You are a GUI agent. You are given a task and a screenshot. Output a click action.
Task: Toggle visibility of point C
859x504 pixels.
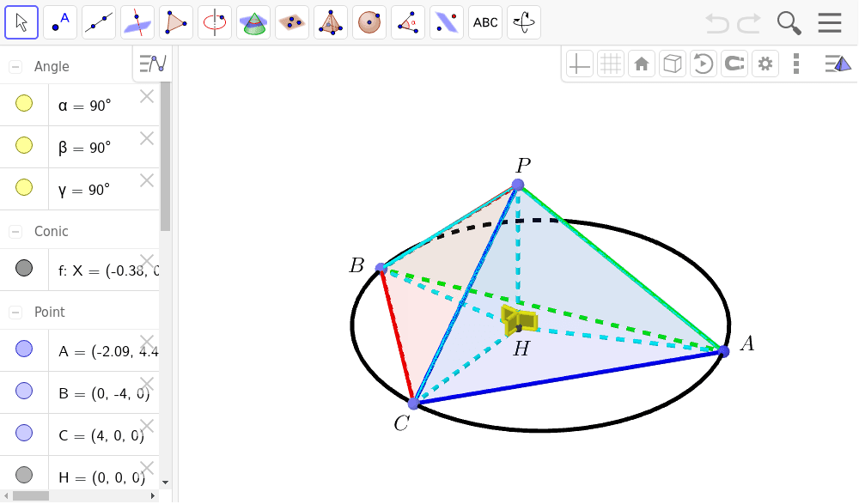23,434
